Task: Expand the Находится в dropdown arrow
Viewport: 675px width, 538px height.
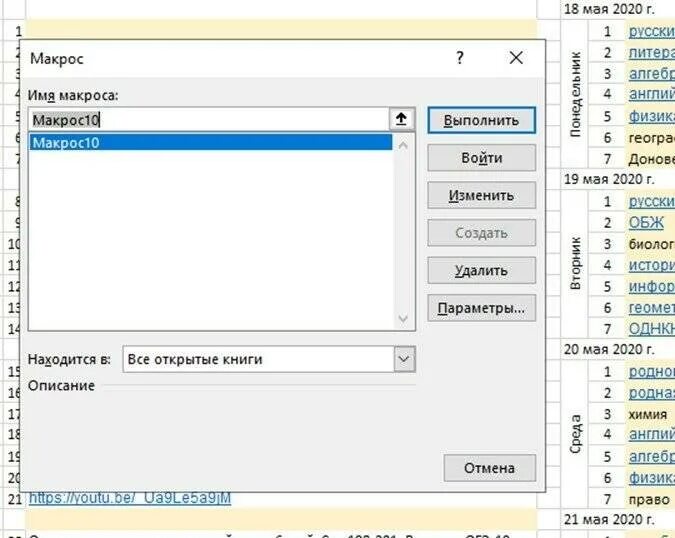Action: click(x=404, y=359)
